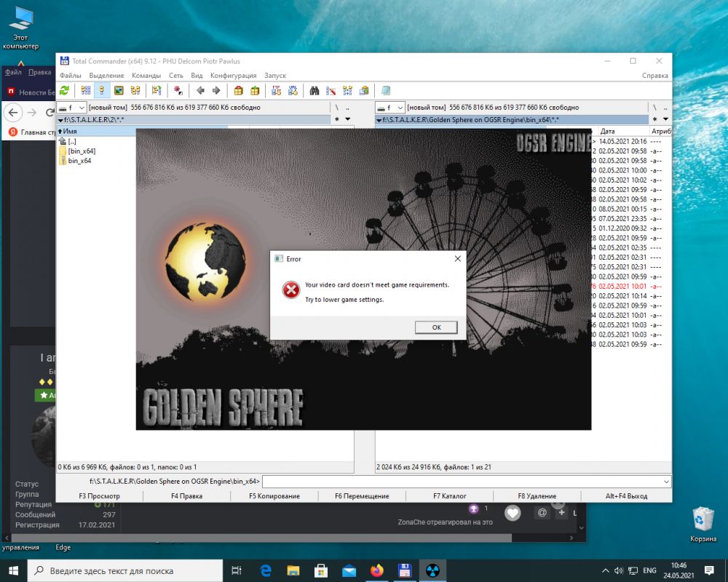The width and height of the screenshot is (728, 582).
Task: Click the green refresh icon in the toolbar
Action: click(65, 91)
